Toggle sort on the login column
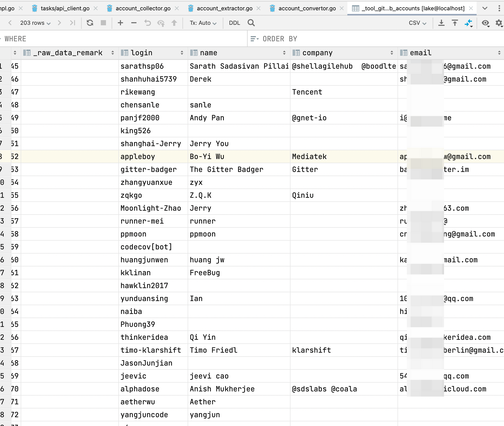This screenshot has width=504, height=426. tap(182, 53)
